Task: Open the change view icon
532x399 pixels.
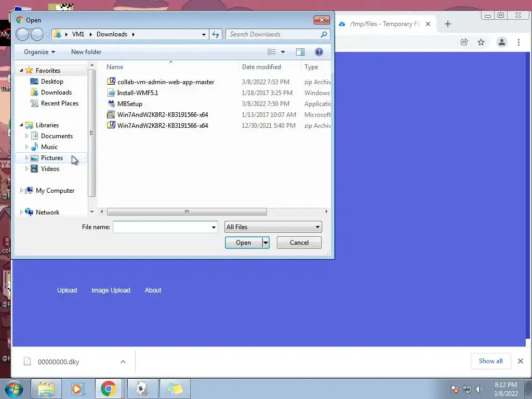Action: coord(271,52)
